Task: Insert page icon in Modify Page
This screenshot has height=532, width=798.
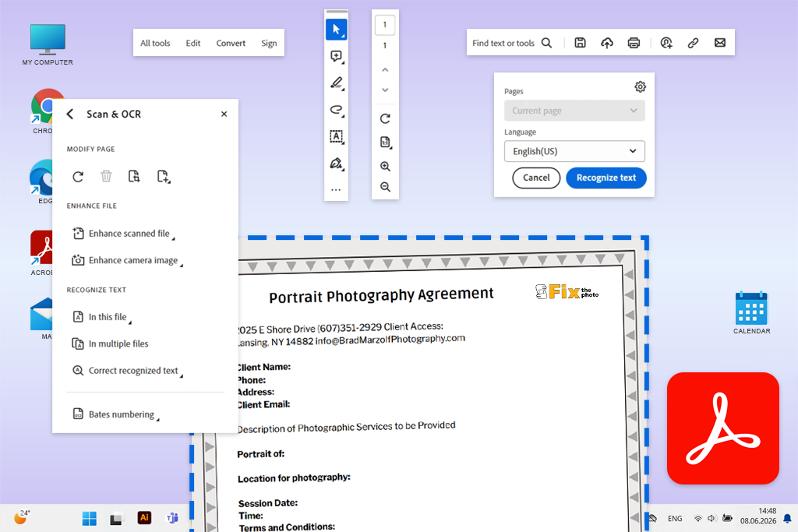Action: pyautogui.click(x=163, y=177)
